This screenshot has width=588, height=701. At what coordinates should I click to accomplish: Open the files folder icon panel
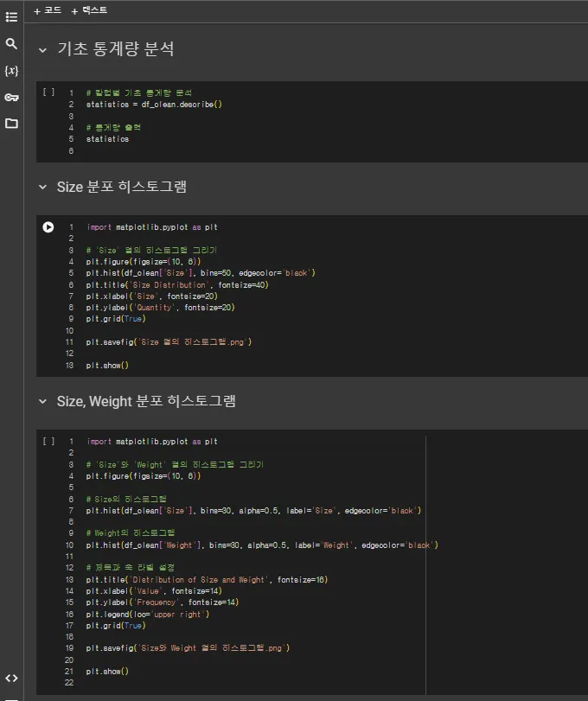[11, 124]
